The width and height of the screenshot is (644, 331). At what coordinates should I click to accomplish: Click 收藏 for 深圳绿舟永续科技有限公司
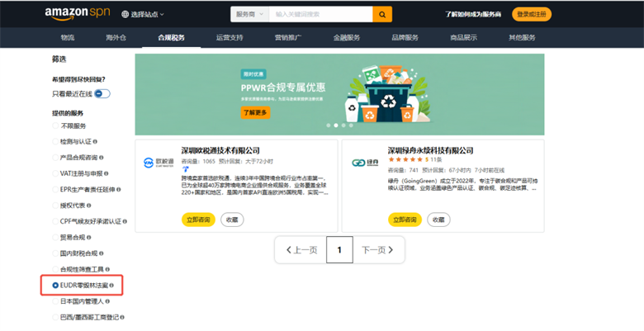coord(438,220)
